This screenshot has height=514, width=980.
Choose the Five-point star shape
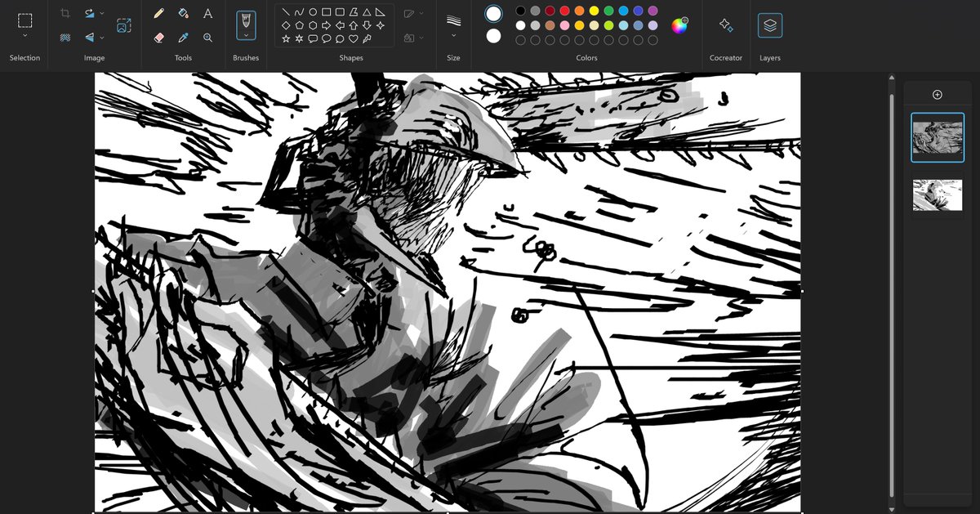tap(286, 38)
